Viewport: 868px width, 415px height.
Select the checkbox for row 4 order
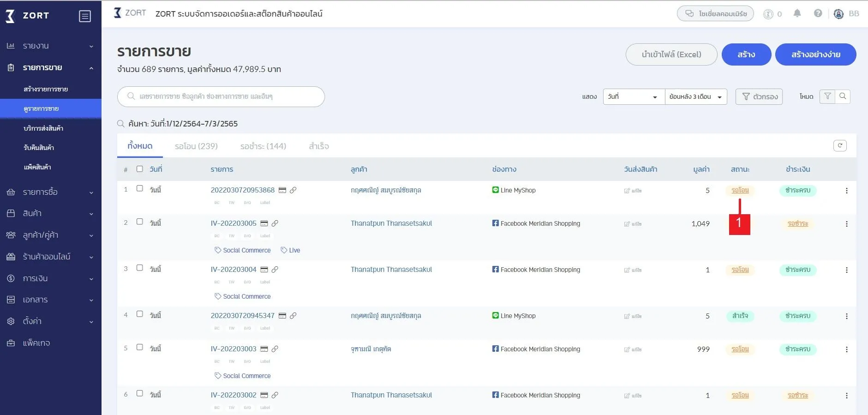point(140,314)
